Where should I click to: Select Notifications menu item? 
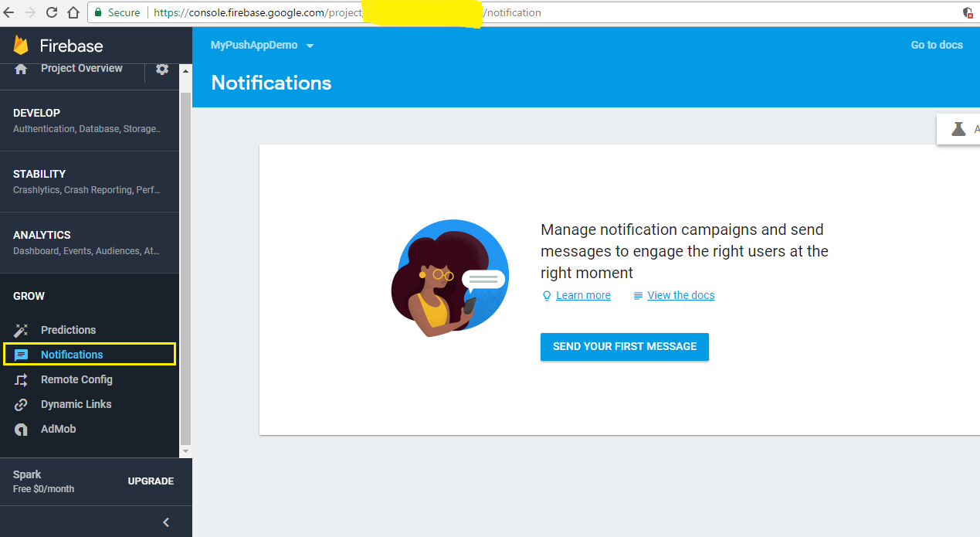(90, 355)
